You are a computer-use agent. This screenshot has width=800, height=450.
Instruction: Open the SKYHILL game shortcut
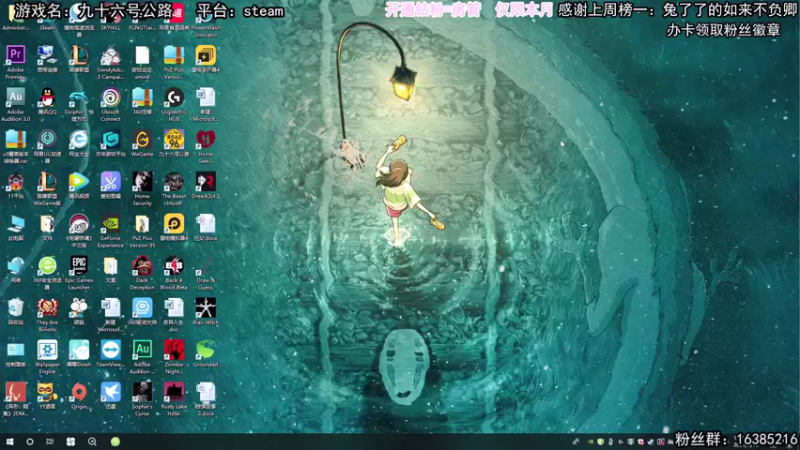pyautogui.click(x=110, y=19)
